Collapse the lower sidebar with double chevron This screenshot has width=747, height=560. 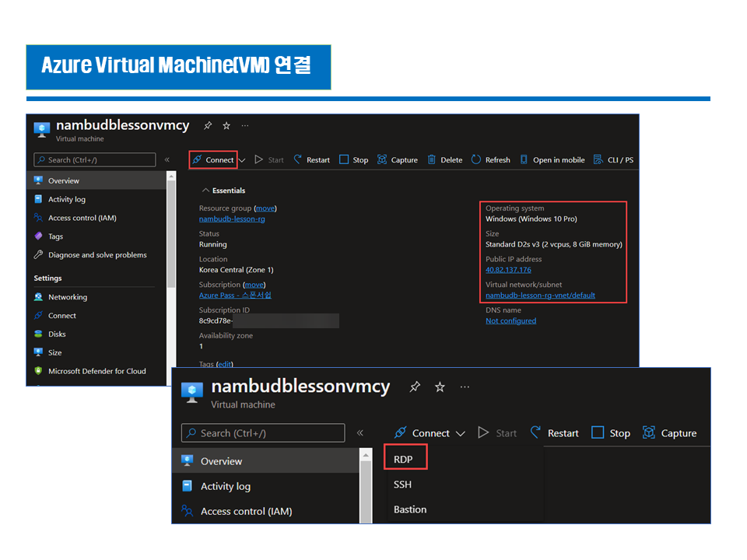pyautogui.click(x=360, y=433)
